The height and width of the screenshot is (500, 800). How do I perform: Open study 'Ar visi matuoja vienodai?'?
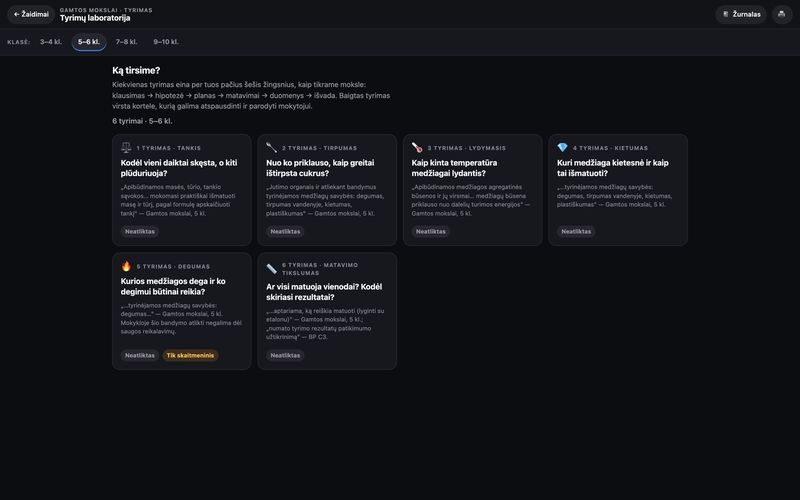pyautogui.click(x=327, y=311)
